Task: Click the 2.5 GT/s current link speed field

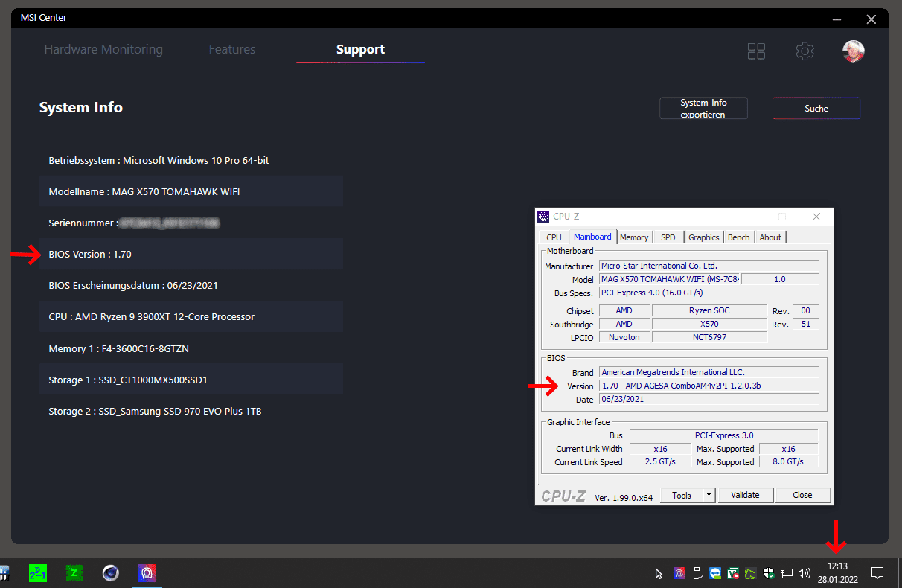Action: (661, 462)
